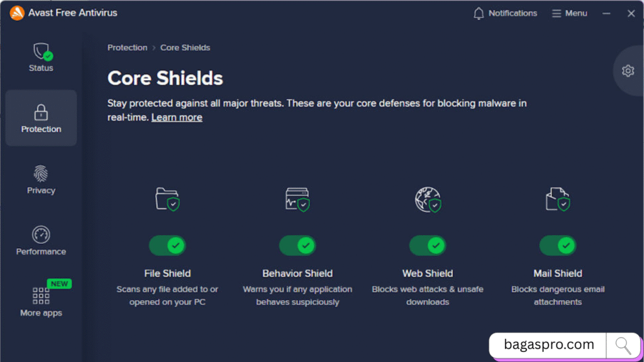Viewport: 644px width, 362px height.
Task: Expand the Menu in the title bar
Action: pos(569,13)
